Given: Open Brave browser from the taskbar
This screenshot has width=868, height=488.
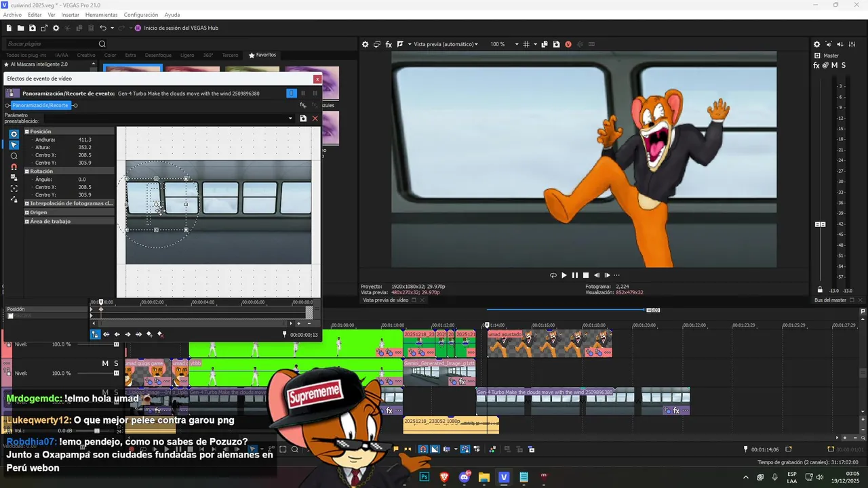Looking at the screenshot, I should coord(444,477).
